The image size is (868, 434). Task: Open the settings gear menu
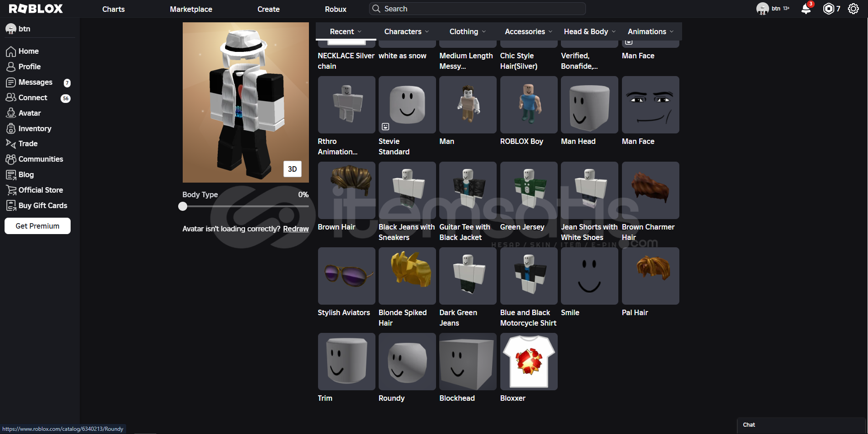[853, 9]
